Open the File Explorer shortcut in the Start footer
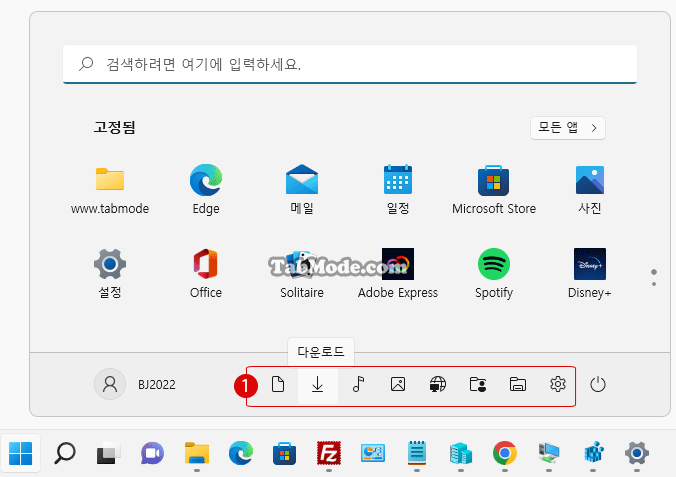This screenshot has height=477, width=676. pos(518,384)
